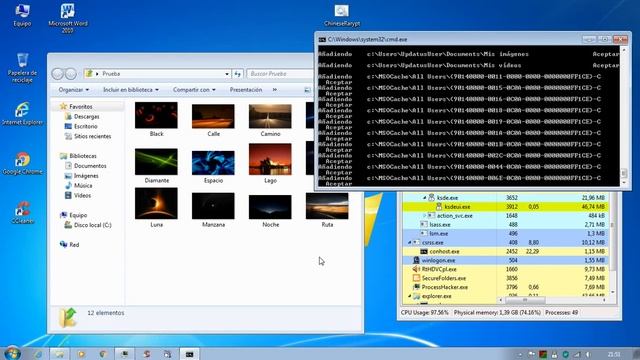Open Incluir en biblioteca dropdown

pyautogui.click(x=131, y=90)
